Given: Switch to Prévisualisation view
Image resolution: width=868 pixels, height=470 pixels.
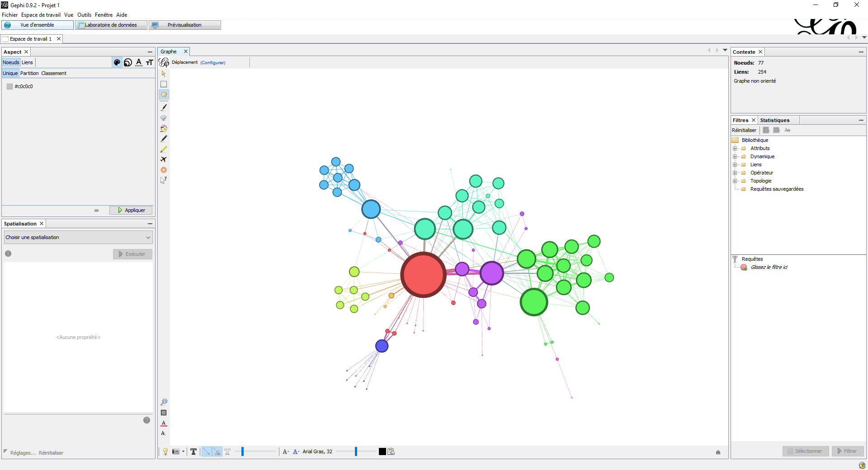Looking at the screenshot, I should (x=185, y=25).
